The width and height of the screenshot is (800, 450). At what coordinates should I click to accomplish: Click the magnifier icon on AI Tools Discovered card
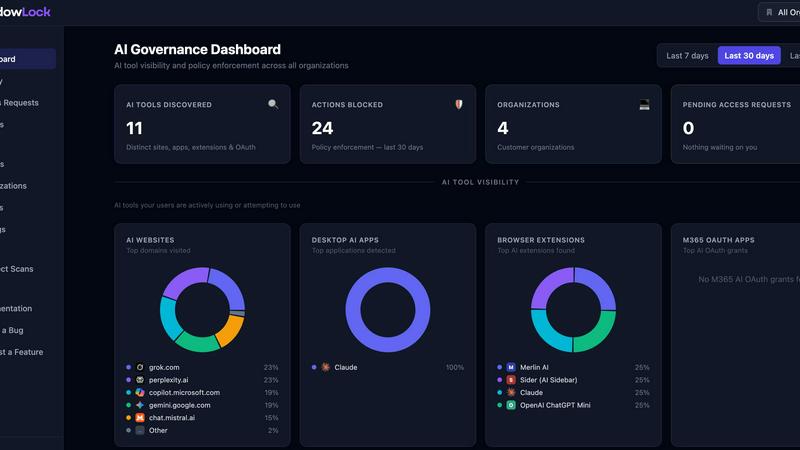coord(273,104)
